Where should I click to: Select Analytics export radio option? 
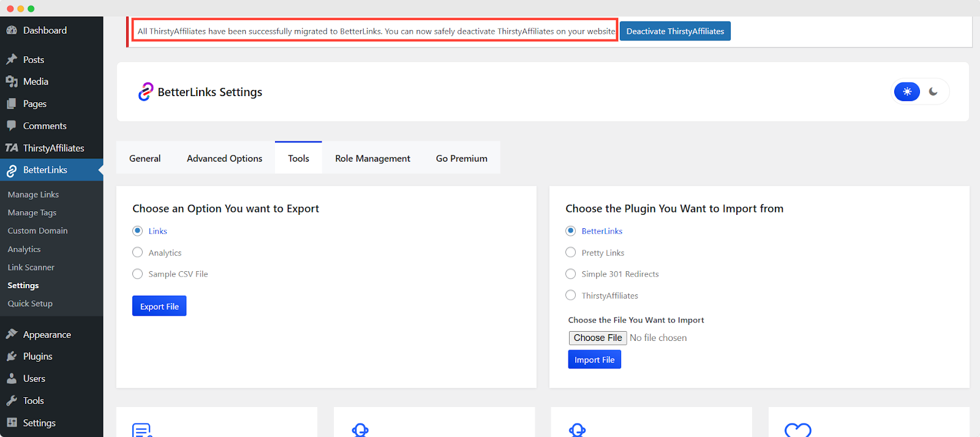138,253
